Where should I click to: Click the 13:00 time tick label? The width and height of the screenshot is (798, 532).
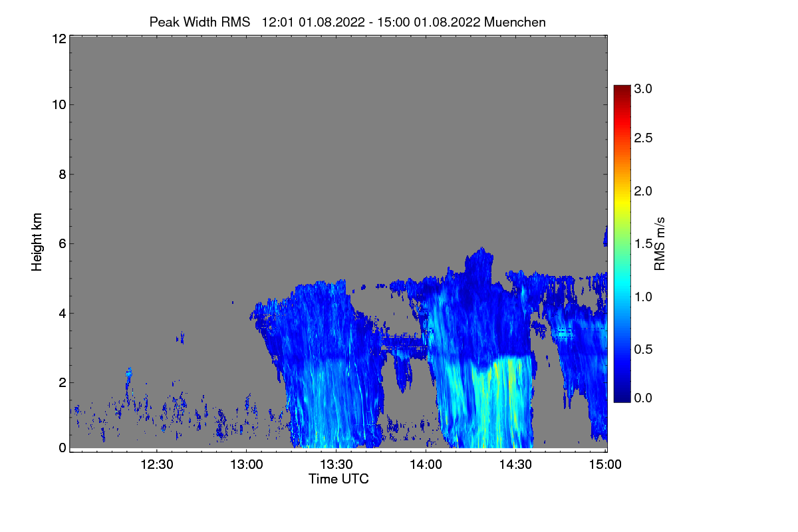[247, 464]
